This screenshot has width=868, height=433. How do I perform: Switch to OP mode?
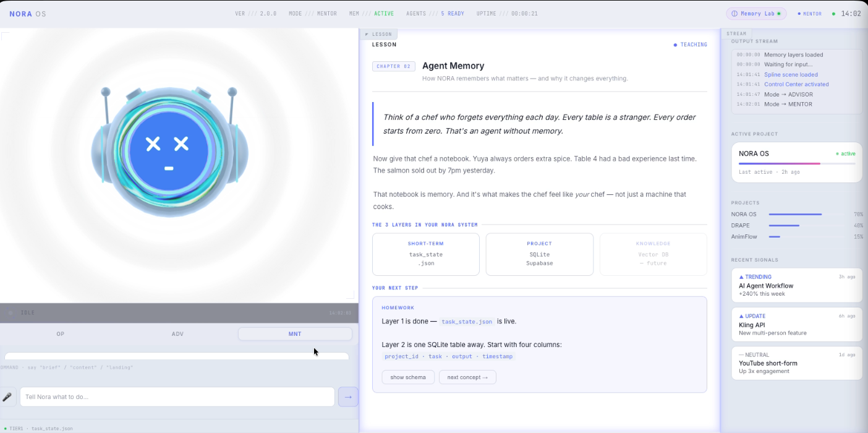point(61,334)
